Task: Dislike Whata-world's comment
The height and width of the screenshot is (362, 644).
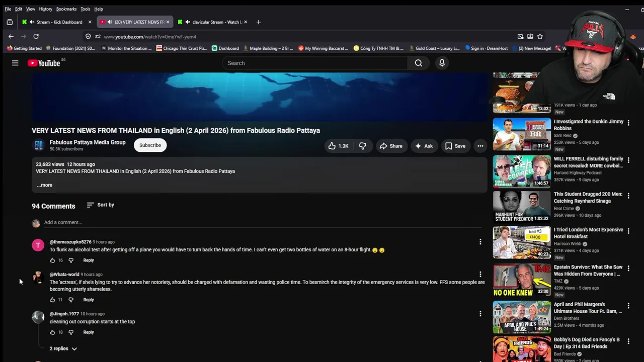Action: click(71, 300)
